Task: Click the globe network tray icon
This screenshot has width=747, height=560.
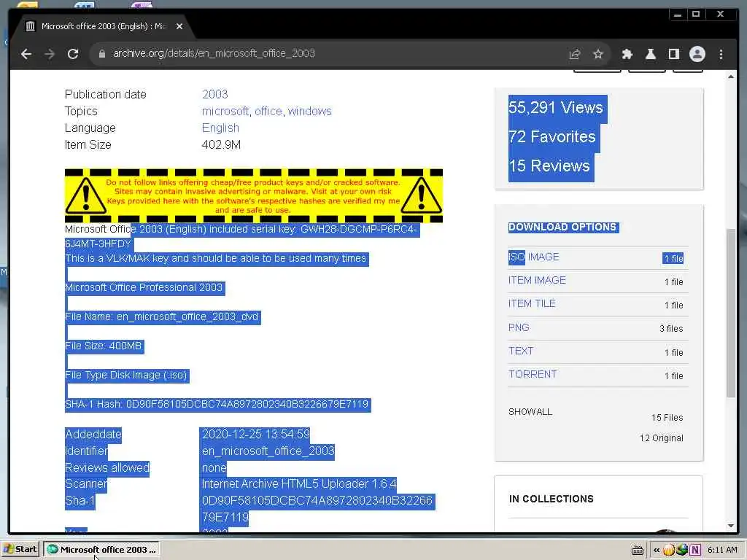Action: click(x=682, y=550)
